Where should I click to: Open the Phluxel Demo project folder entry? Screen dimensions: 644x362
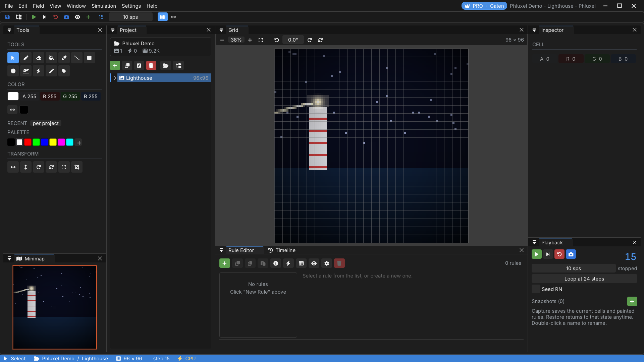coord(160,47)
